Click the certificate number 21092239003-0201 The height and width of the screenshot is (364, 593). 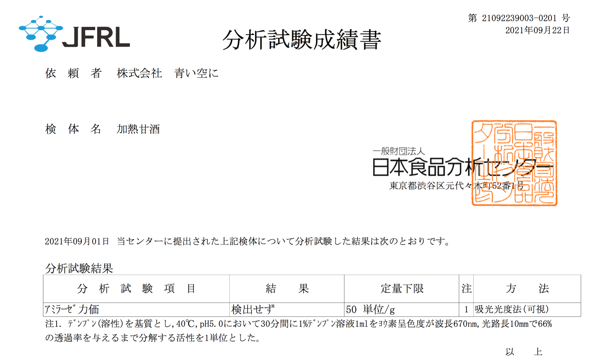tap(519, 18)
